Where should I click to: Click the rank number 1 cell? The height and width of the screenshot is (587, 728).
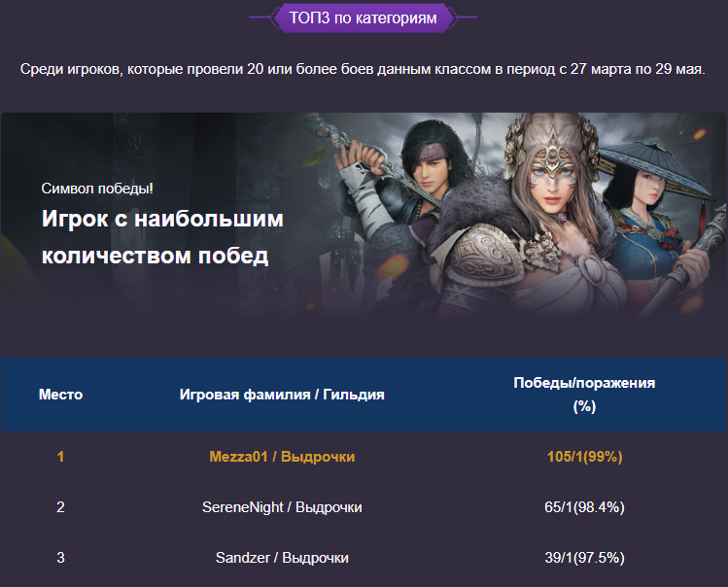click(60, 457)
